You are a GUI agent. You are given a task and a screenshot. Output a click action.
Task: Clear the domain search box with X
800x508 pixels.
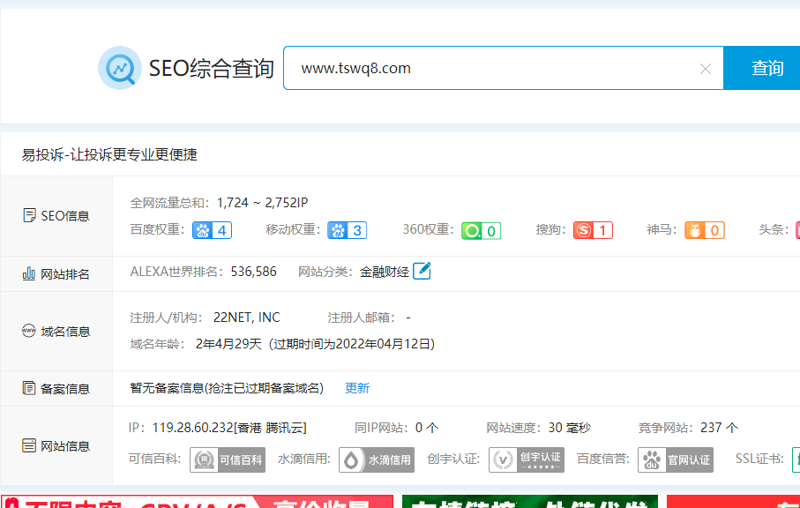[705, 69]
